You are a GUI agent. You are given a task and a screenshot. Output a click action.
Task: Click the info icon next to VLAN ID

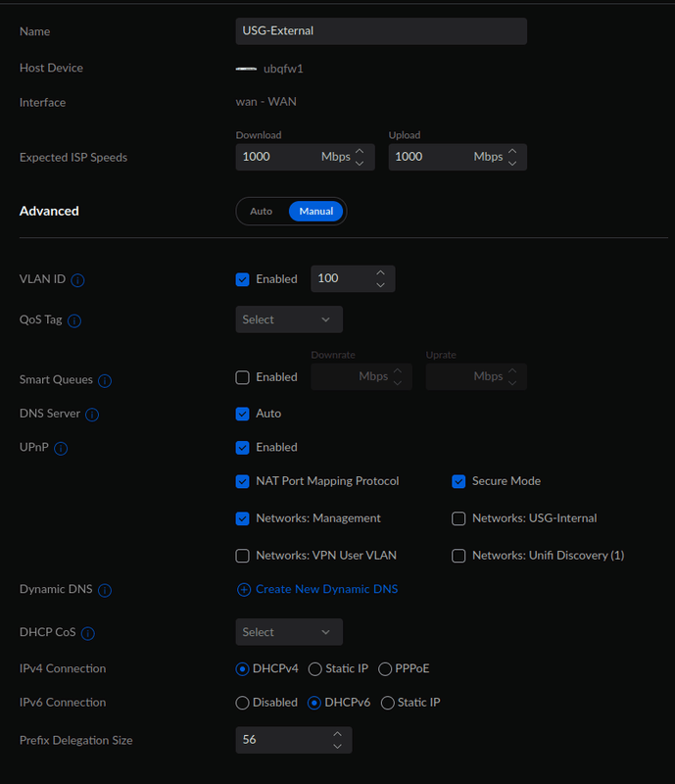[78, 280]
